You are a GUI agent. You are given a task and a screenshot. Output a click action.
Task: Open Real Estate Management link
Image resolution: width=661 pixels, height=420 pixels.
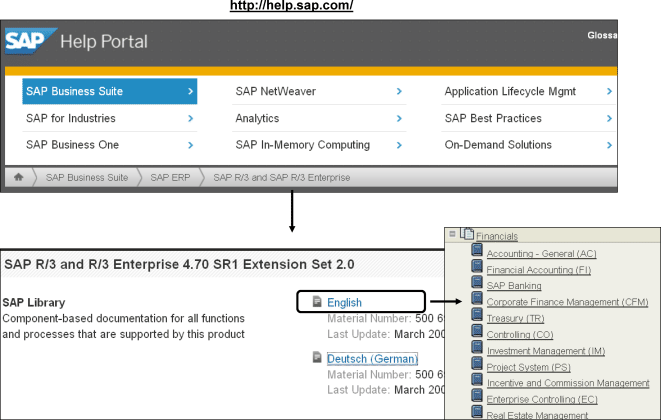[x=537, y=415]
